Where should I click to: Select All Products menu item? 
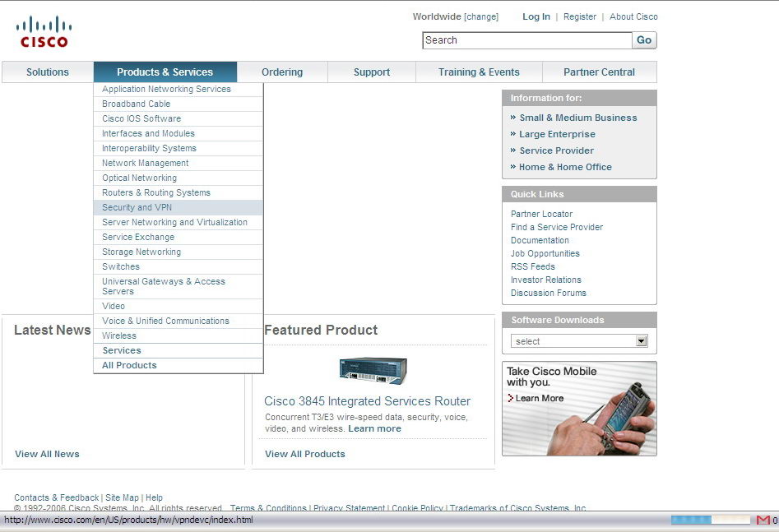point(179,366)
